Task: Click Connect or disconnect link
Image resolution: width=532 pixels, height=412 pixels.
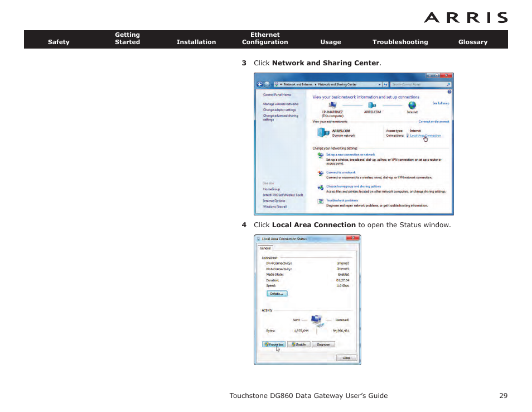Action: point(434,121)
